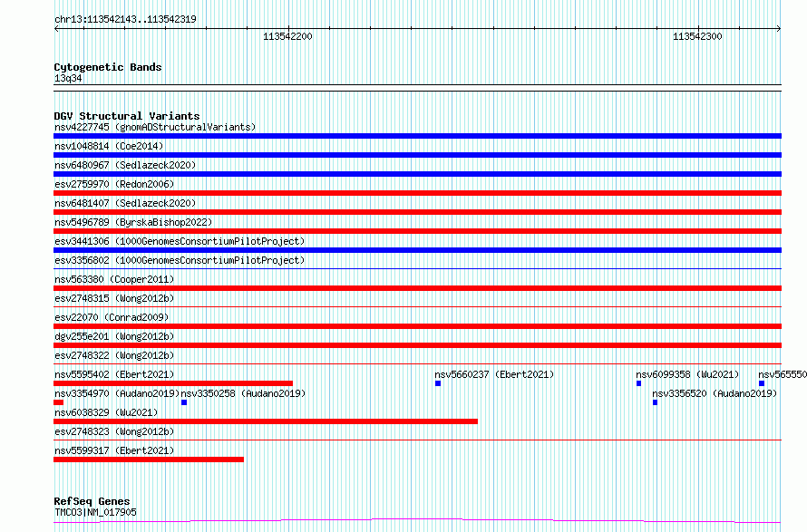Click the blue bar under nsv1048814
807x532 pixels.
click(x=417, y=155)
